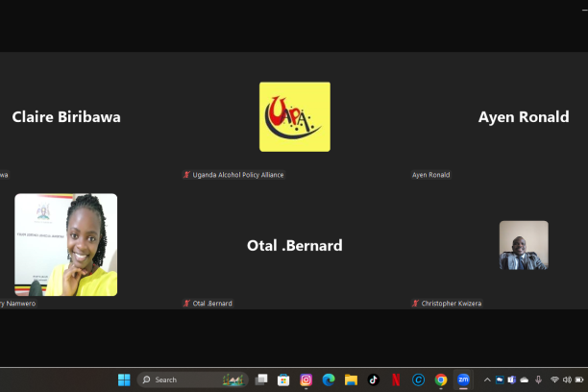This screenshot has width=588, height=392.
Task: Open Microsoft Teams tray icon
Action: click(x=512, y=380)
